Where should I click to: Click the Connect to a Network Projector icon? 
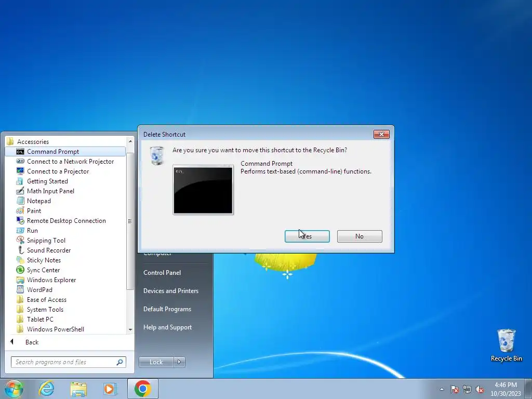pos(20,162)
